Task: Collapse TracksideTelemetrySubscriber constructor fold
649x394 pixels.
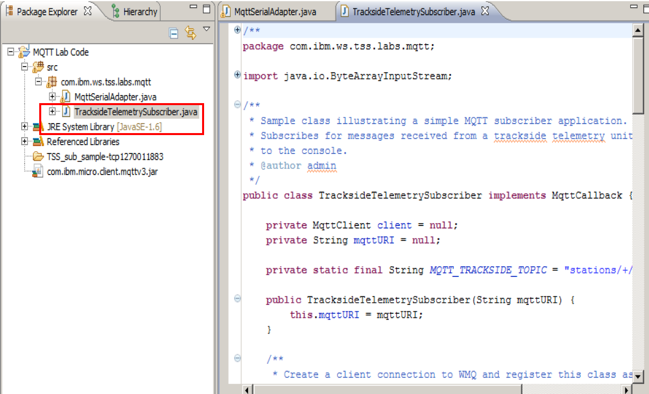Action: (238, 298)
